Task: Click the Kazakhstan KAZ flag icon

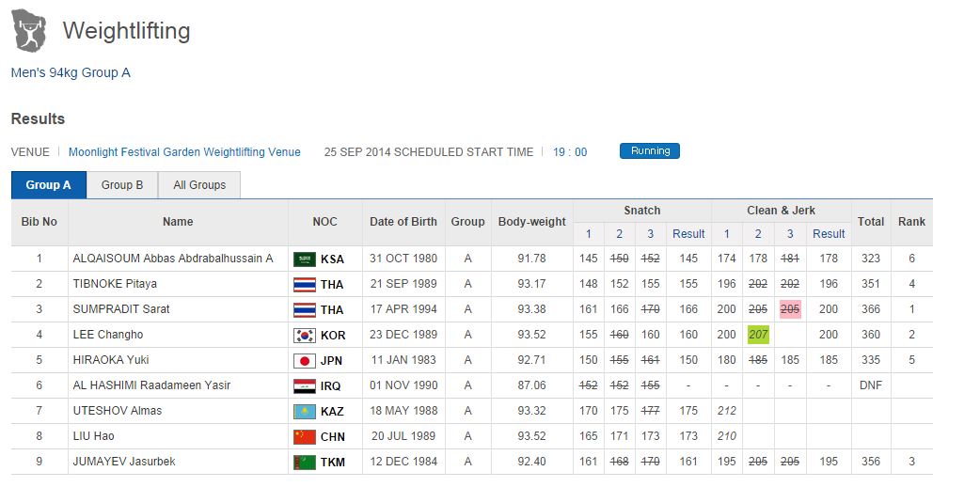Action: (x=304, y=412)
